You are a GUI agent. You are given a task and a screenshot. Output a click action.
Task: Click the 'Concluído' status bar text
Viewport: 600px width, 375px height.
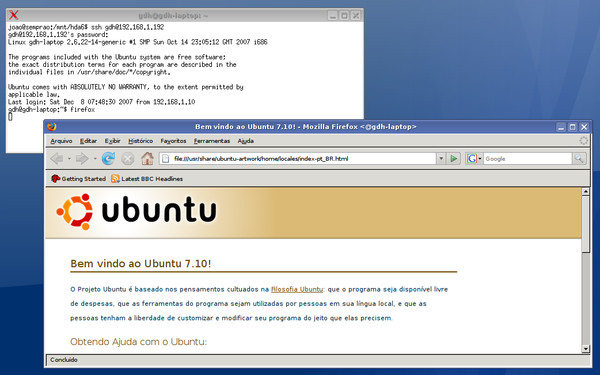click(x=64, y=360)
